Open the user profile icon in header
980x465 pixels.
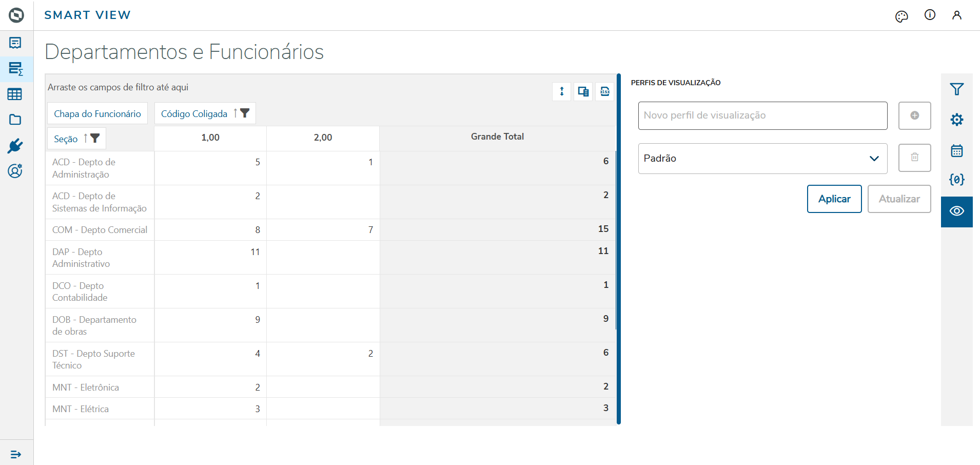pos(957,15)
